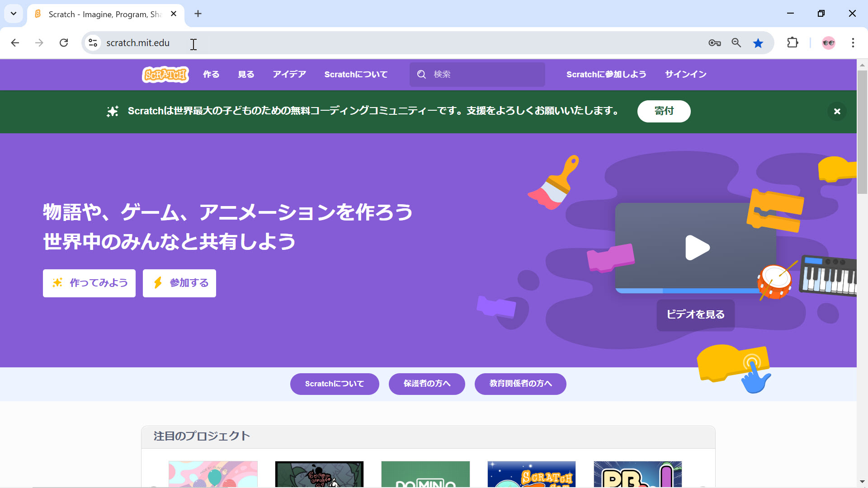Viewport: 868px width, 488px height.
Task: Open the extensions puzzle icon
Action: click(x=793, y=43)
